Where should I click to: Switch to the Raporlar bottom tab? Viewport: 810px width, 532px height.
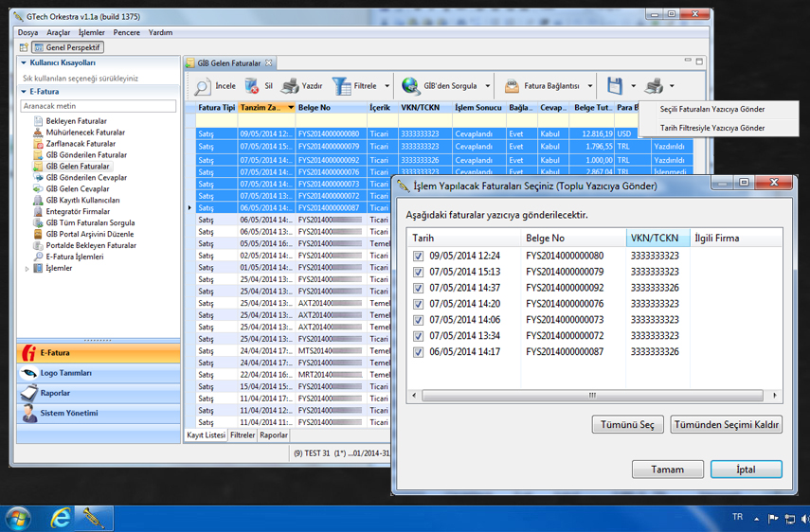coord(274,435)
